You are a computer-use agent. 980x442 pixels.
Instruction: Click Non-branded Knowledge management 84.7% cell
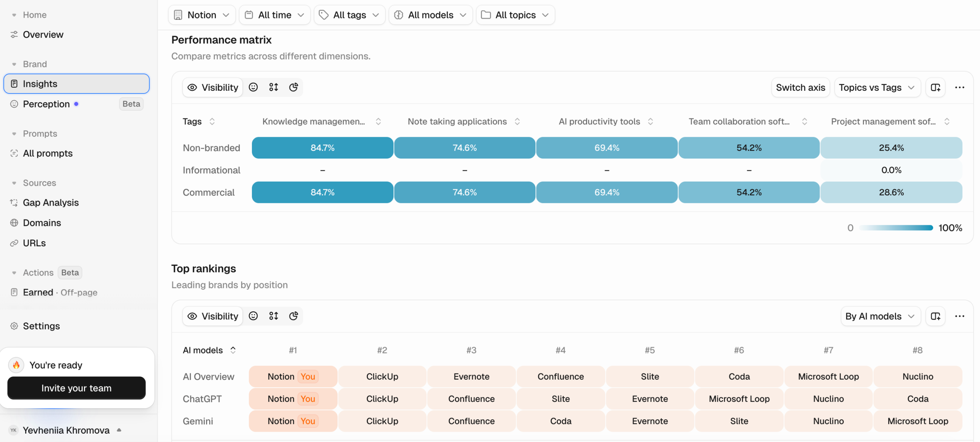pyautogui.click(x=322, y=148)
